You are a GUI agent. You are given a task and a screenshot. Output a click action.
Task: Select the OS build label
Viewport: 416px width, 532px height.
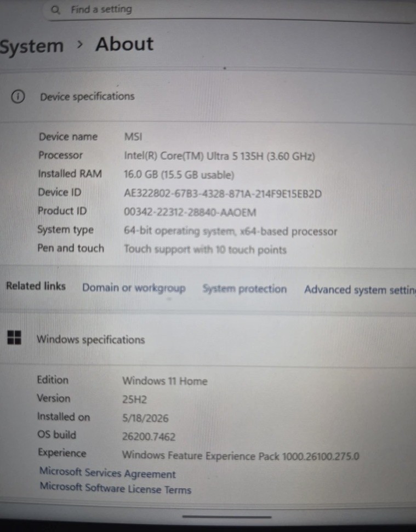click(56, 435)
